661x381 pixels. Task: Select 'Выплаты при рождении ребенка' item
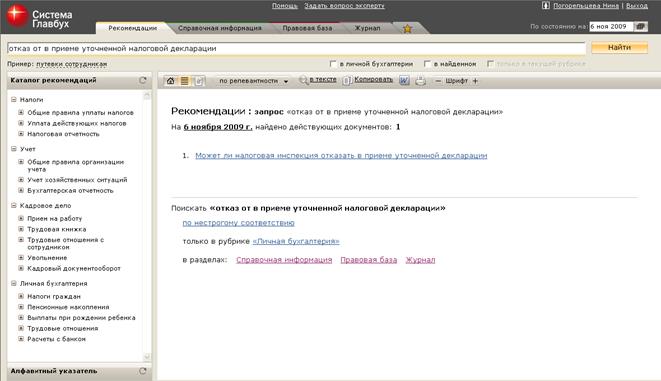point(81,318)
